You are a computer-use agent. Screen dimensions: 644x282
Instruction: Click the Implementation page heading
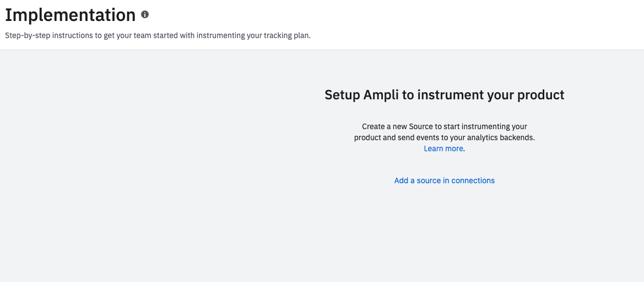click(x=70, y=15)
